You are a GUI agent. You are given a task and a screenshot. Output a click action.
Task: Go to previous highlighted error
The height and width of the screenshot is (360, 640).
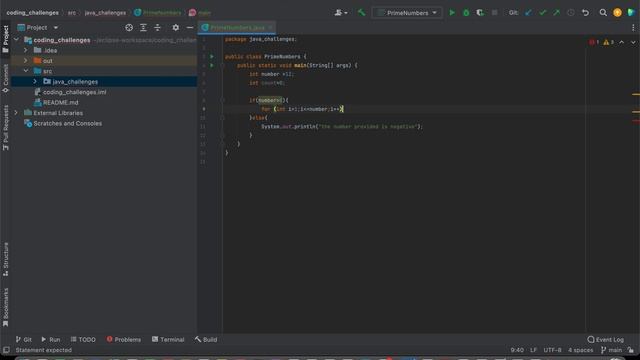coord(621,42)
